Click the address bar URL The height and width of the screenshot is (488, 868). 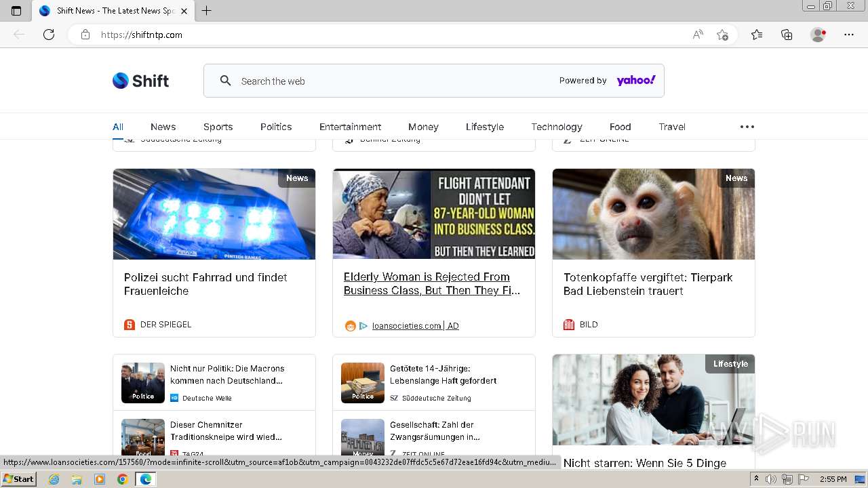[142, 35]
